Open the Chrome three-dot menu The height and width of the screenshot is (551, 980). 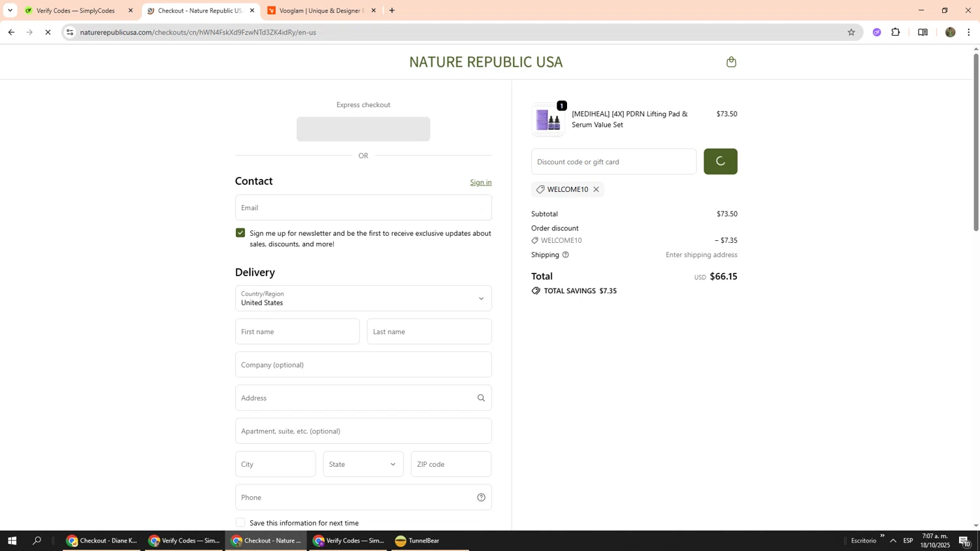tap(969, 32)
